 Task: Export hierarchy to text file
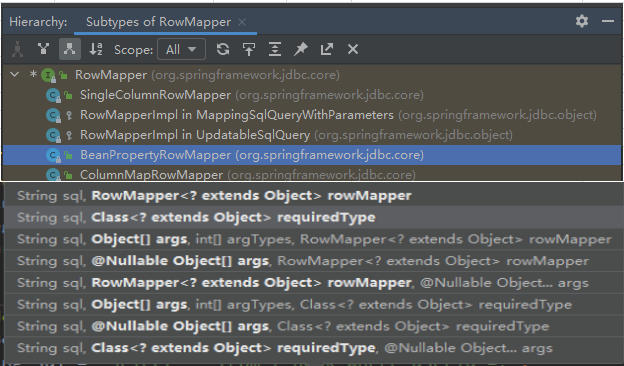click(x=327, y=49)
